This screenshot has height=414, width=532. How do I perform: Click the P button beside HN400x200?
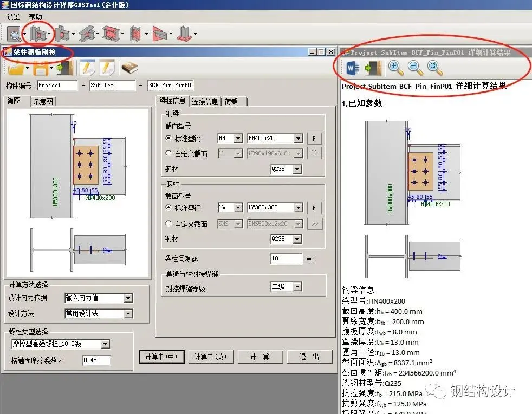click(314, 138)
